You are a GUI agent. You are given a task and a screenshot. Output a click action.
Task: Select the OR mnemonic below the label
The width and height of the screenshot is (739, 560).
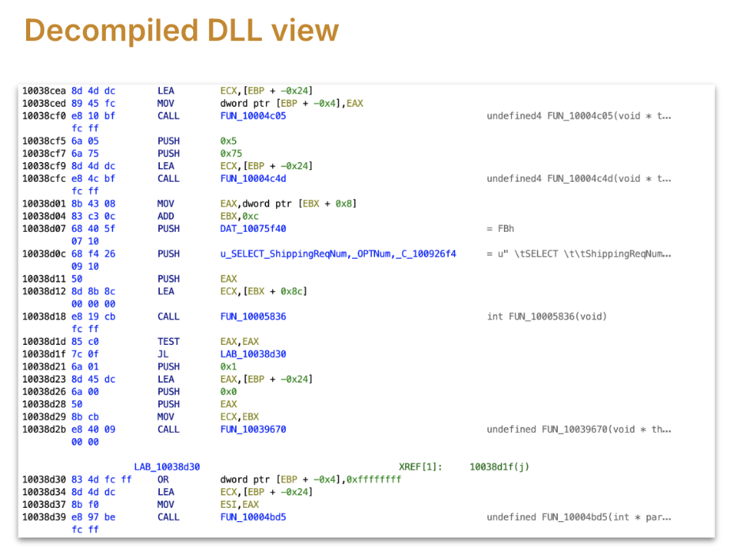pyautogui.click(x=164, y=479)
